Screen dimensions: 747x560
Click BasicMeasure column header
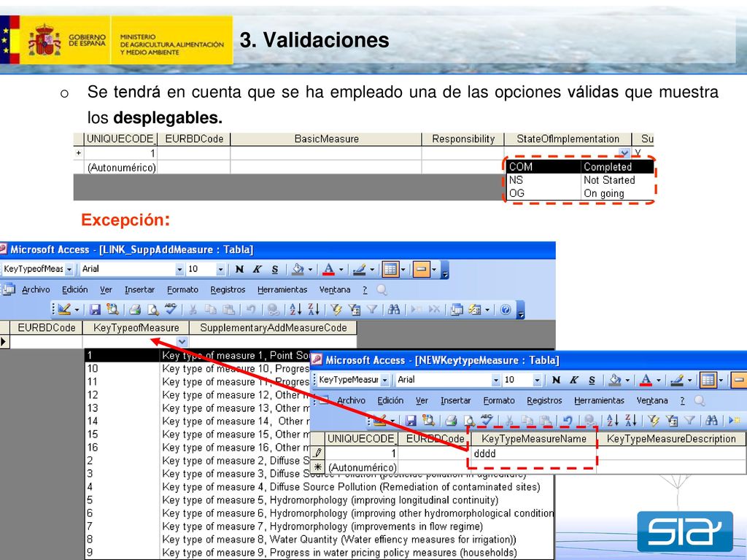pyautogui.click(x=326, y=139)
